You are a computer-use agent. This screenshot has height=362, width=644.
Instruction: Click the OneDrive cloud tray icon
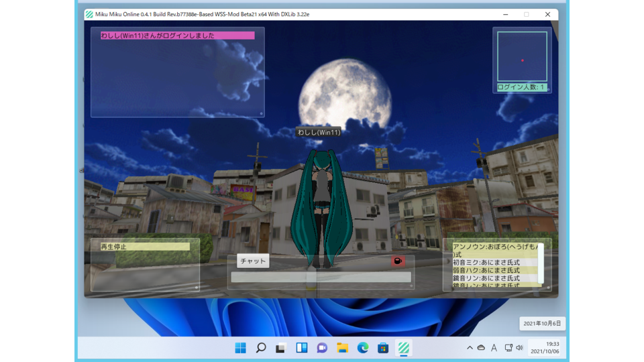tap(481, 348)
